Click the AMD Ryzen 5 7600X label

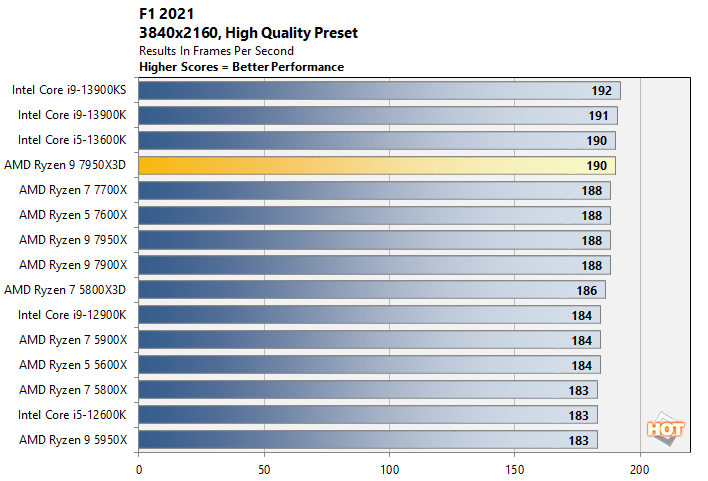pyautogui.click(x=73, y=215)
